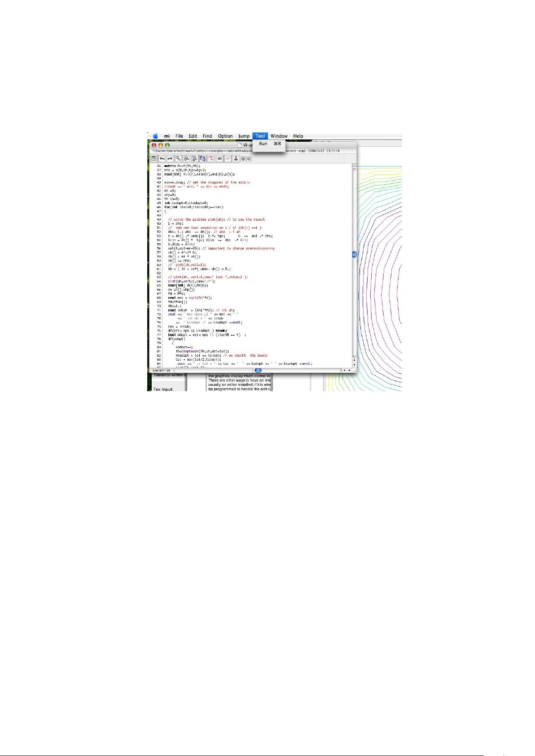Viewport: 535px width, 756px height.
Task: Click the red double-slash comment icon
Action: coord(228,159)
